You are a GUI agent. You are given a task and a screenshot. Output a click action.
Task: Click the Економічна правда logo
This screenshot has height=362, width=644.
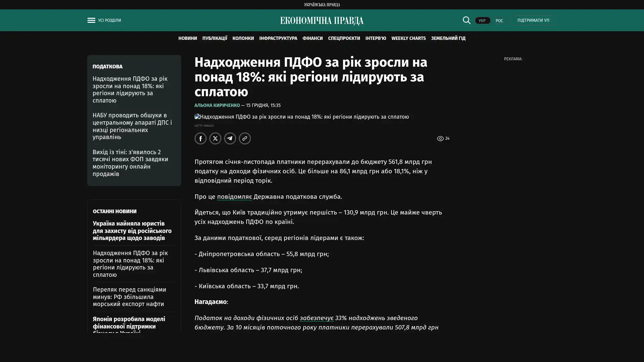[322, 21]
